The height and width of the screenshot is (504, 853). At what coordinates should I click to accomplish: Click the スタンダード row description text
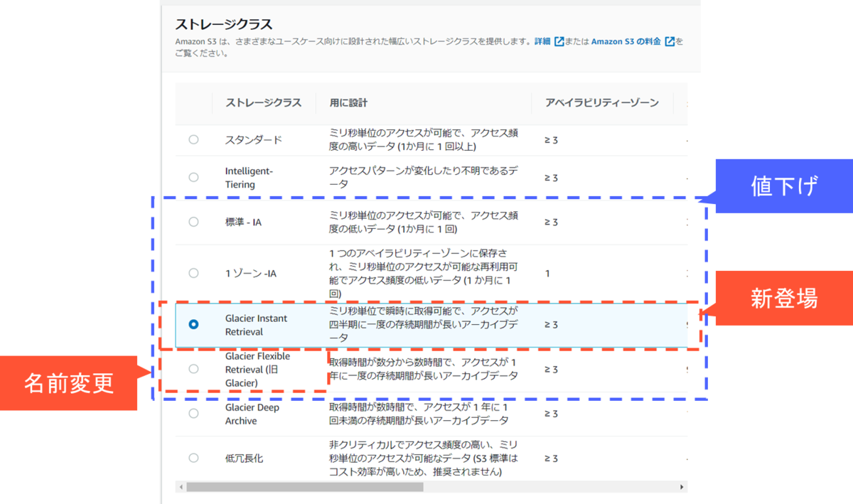point(424,139)
